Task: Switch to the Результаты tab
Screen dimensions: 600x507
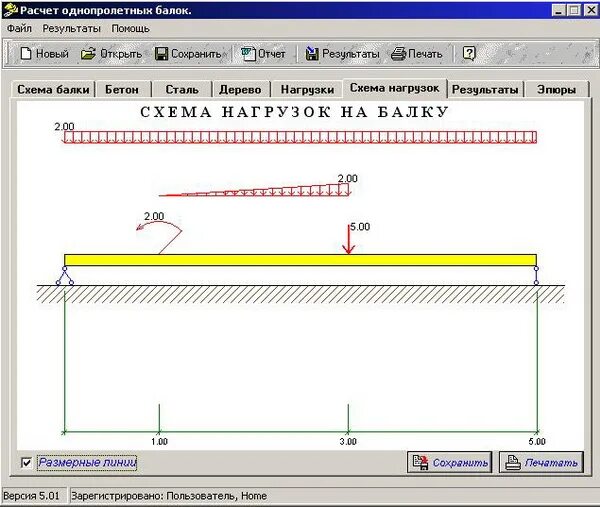Action: point(485,90)
